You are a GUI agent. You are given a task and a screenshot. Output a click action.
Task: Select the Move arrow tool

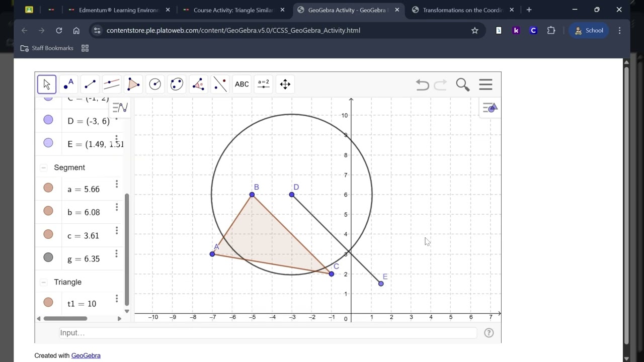[x=47, y=84]
